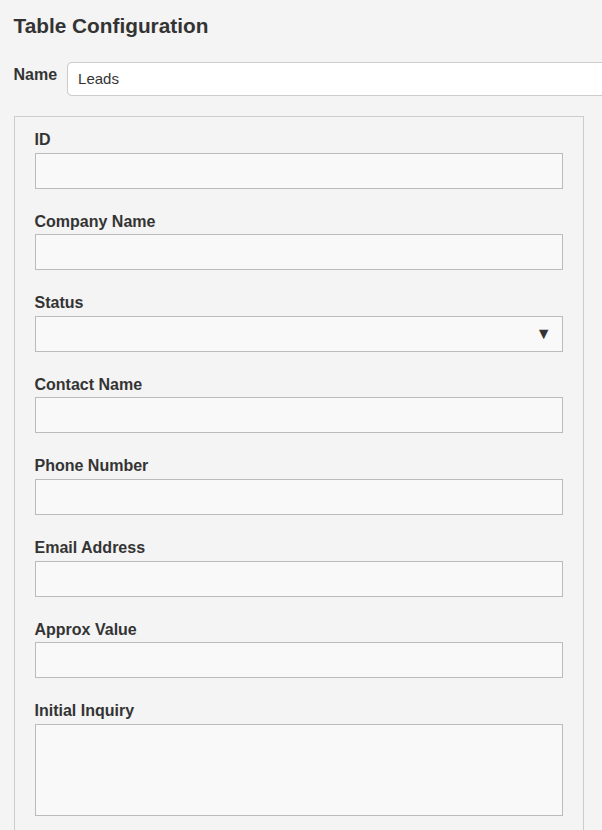Focus the ID text field
The height and width of the screenshot is (830, 602).
(x=298, y=171)
